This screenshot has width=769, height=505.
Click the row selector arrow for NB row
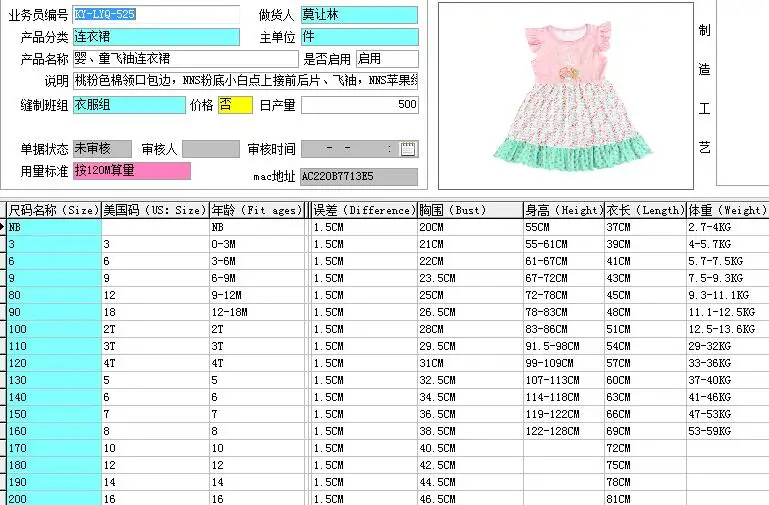pos(3,227)
